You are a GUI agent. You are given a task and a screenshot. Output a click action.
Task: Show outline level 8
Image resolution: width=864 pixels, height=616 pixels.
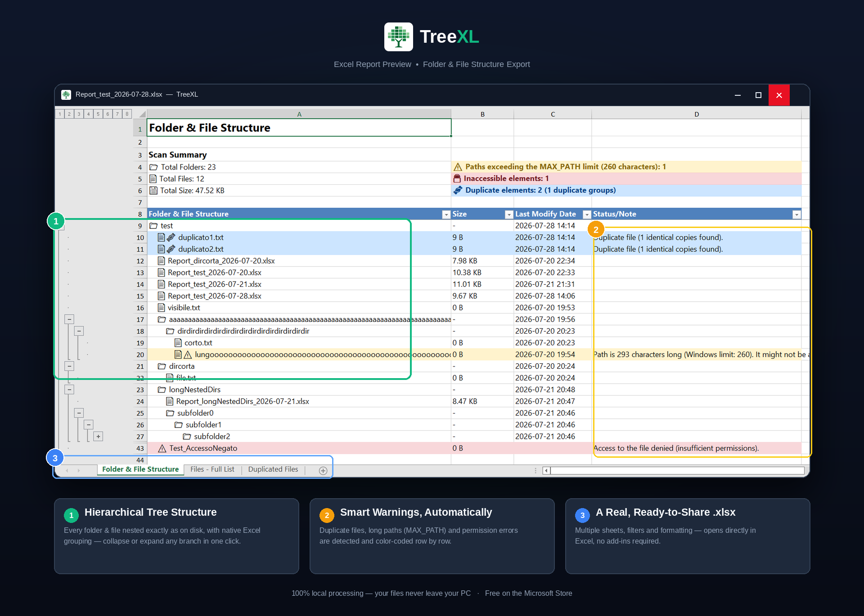tap(127, 114)
